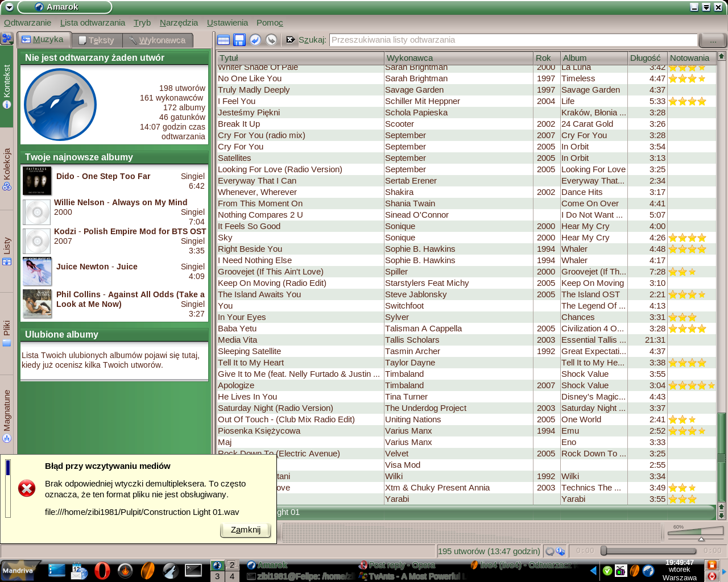
Task: Sort playlist by Długość column
Action: [647, 58]
